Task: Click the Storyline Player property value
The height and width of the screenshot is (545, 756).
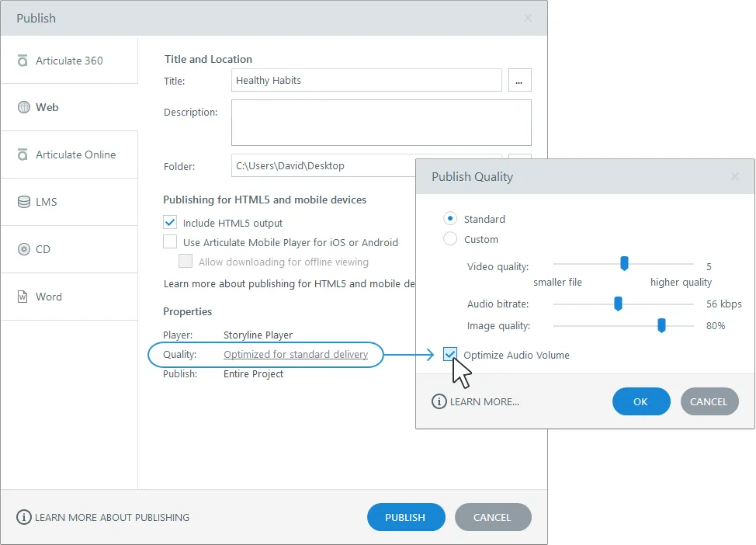Action: 258,335
